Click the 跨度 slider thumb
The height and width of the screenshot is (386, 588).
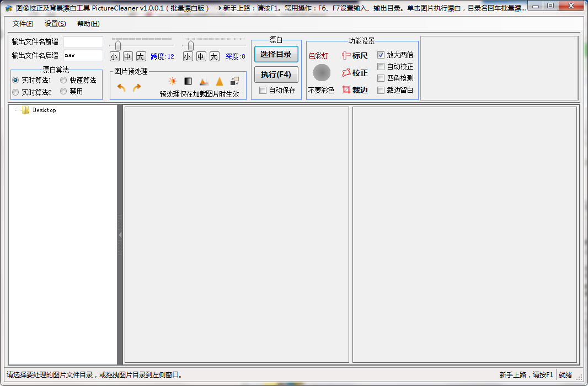117,45
